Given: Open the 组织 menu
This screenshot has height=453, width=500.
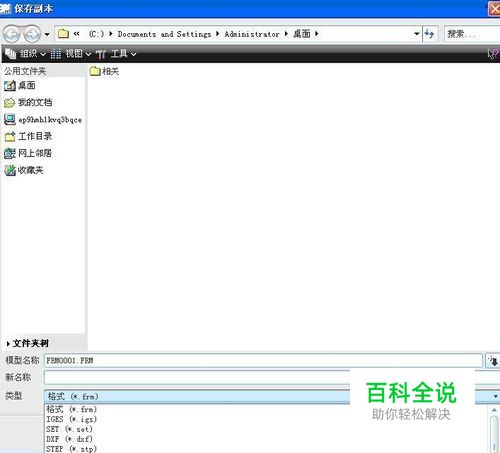Looking at the screenshot, I should coord(25,54).
